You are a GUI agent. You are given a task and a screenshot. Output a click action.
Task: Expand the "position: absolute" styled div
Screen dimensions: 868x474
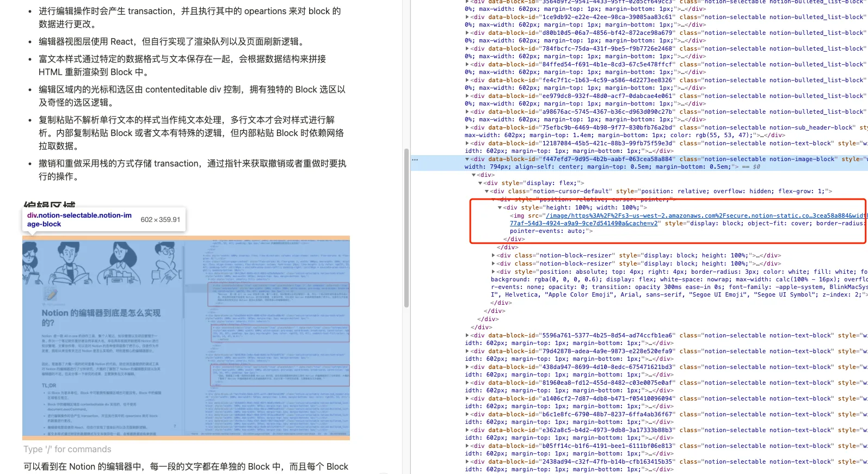[494, 272]
